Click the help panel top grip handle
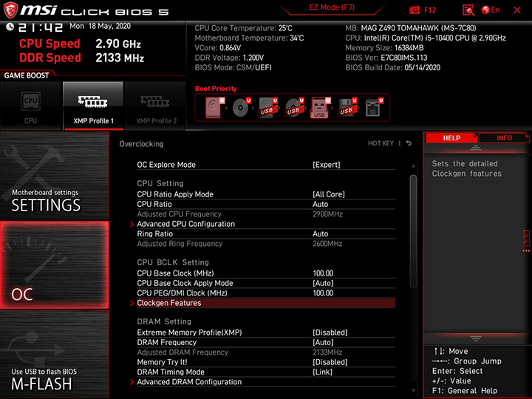 (x=476, y=147)
